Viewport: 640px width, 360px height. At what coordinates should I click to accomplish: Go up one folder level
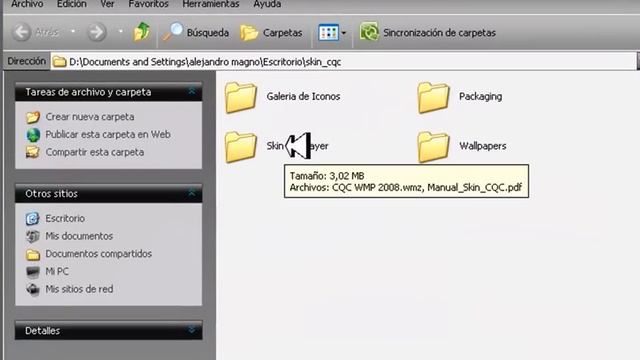click(142, 32)
